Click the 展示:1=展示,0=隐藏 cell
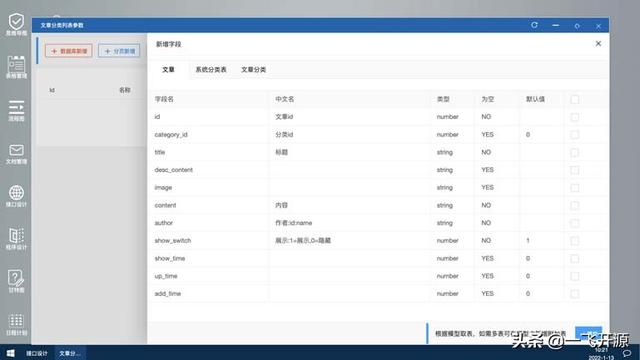This screenshot has width=640, height=360. (x=303, y=241)
